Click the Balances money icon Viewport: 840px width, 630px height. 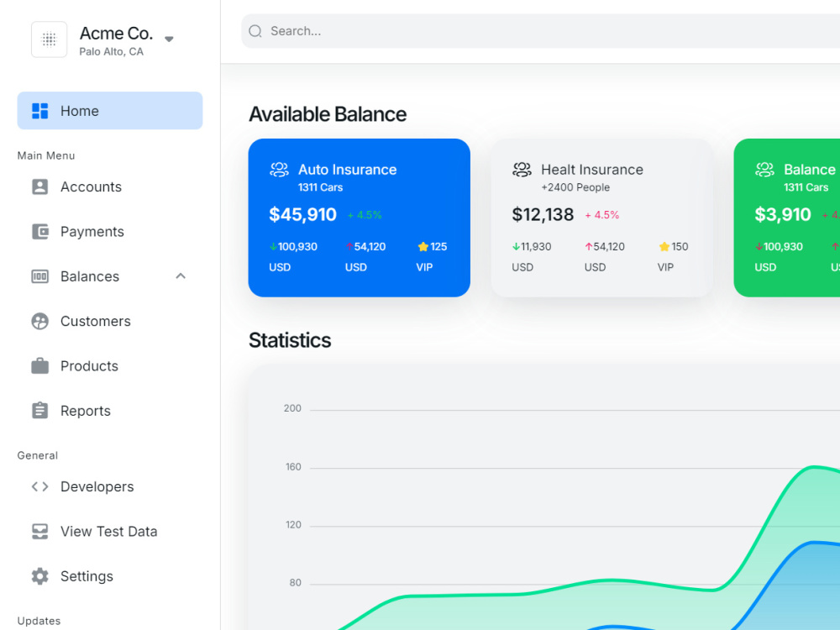point(40,276)
